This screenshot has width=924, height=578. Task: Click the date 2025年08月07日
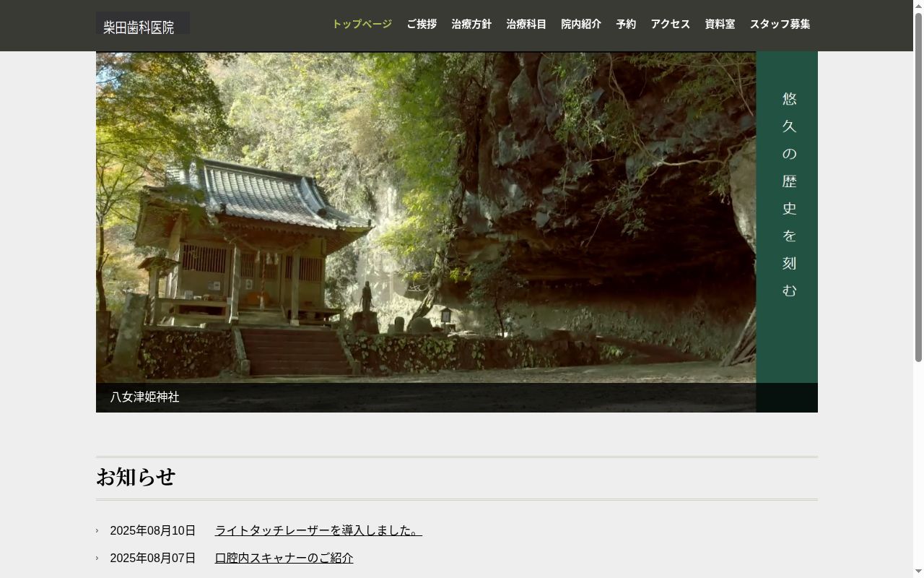pos(153,558)
